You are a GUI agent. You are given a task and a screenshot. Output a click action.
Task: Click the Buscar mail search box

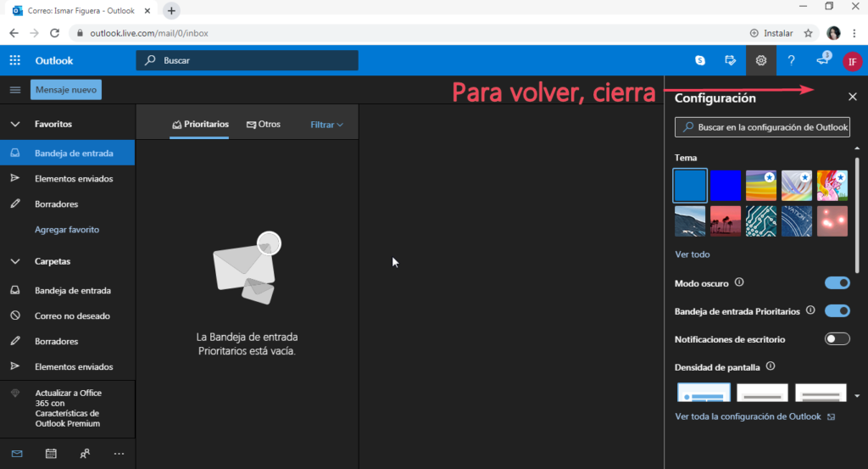[247, 60]
